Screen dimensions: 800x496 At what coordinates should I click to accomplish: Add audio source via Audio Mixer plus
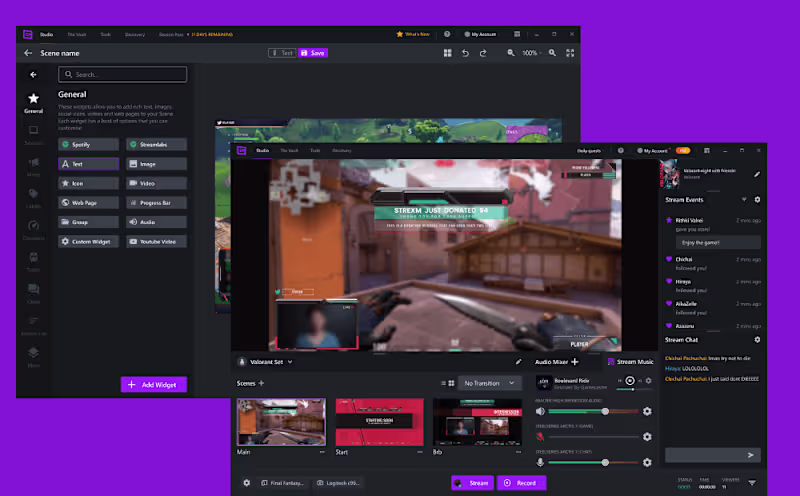574,362
